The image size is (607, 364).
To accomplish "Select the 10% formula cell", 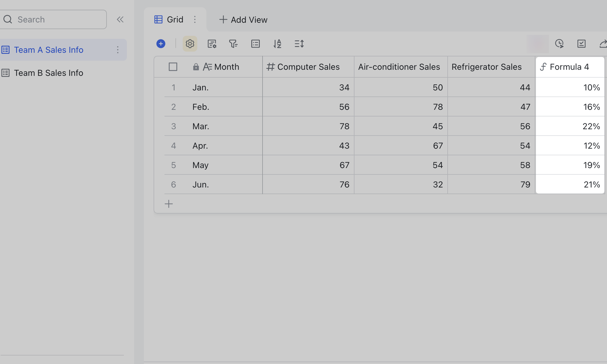I will (570, 87).
